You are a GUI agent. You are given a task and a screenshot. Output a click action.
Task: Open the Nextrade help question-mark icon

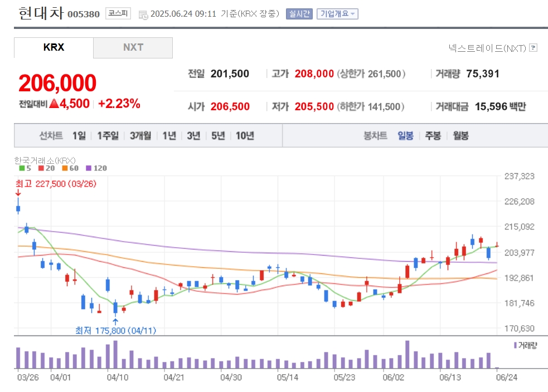(534, 47)
